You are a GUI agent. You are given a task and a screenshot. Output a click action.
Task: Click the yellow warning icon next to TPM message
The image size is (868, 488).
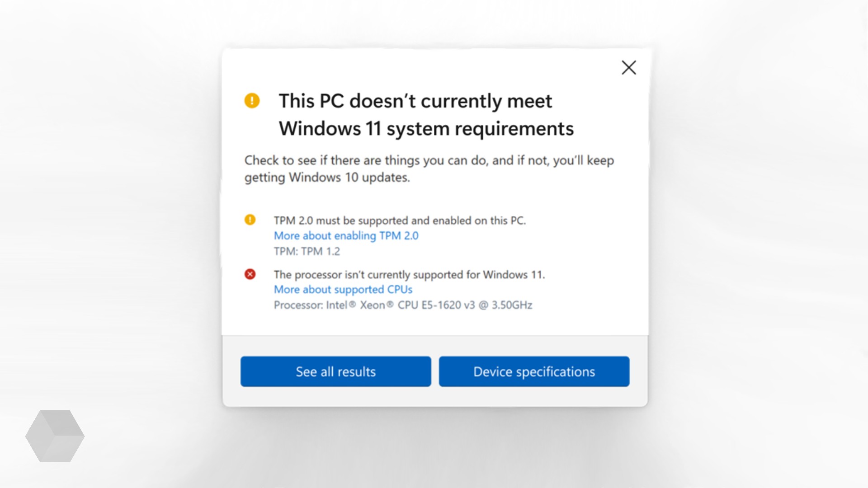pos(250,220)
